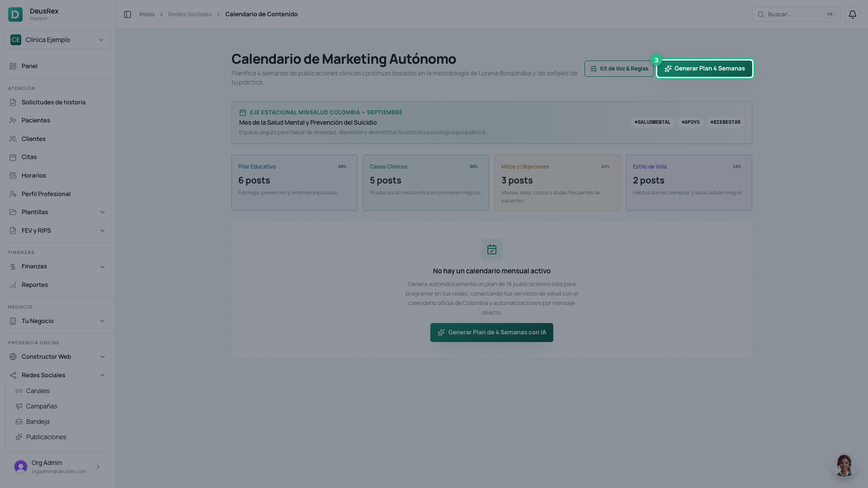
Task: Go to Panel in the sidebar
Action: [x=57, y=66]
